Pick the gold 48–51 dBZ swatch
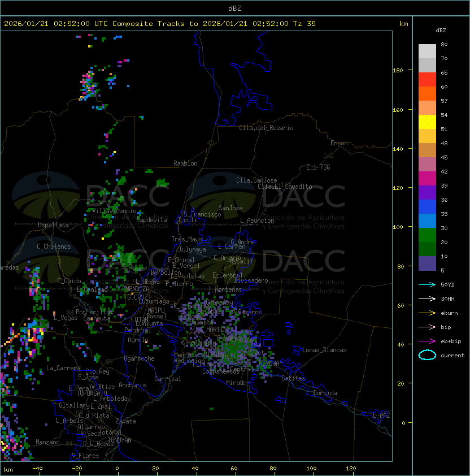 click(x=427, y=136)
